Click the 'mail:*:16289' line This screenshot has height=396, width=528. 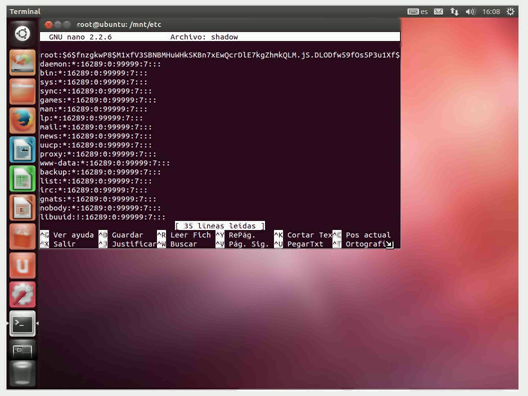(96, 127)
